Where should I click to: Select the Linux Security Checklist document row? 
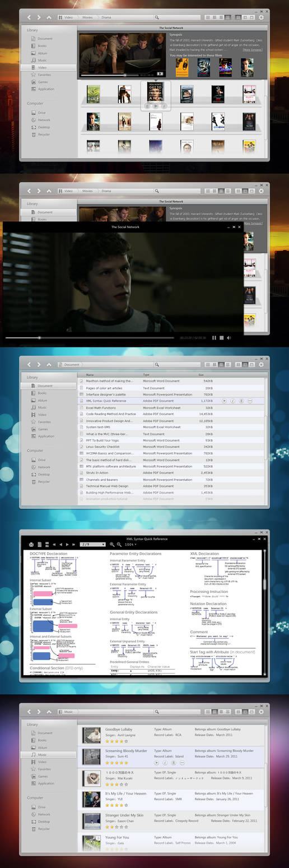click(x=170, y=447)
